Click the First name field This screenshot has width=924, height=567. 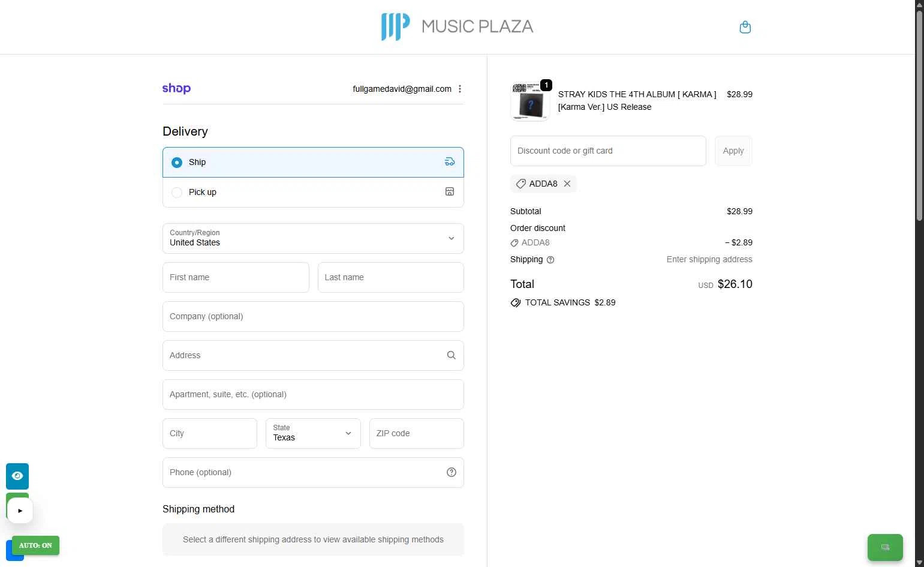click(236, 277)
